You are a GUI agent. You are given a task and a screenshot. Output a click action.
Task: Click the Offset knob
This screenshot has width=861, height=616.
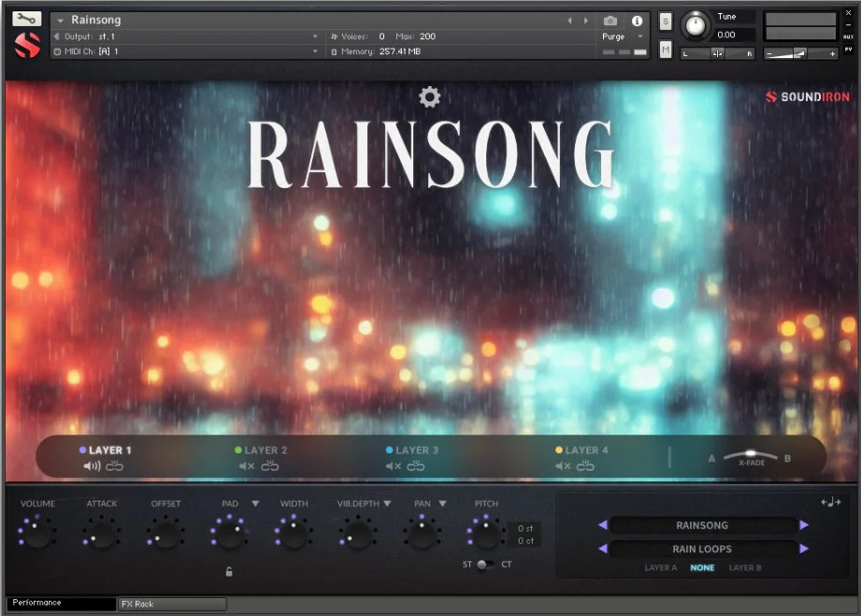click(165, 534)
